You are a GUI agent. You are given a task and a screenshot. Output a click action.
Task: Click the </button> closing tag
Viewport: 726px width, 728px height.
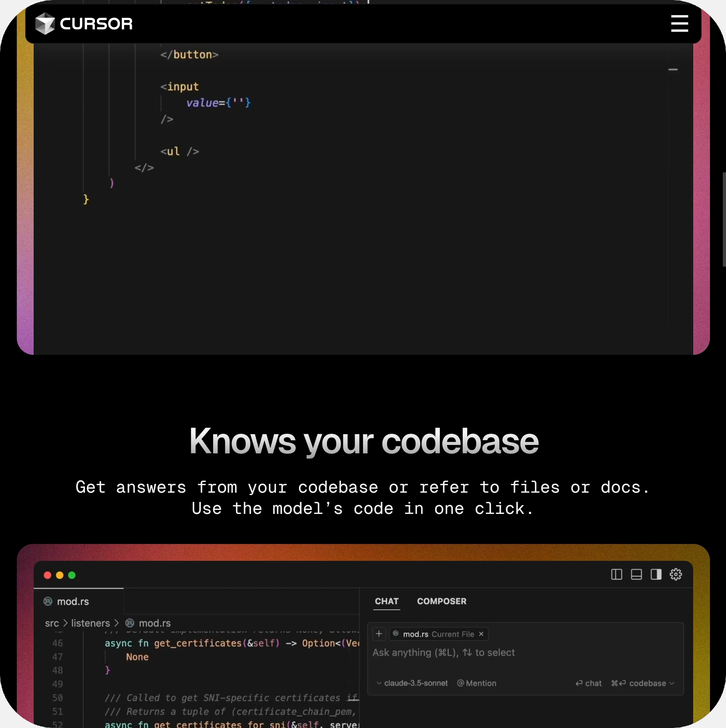point(190,55)
